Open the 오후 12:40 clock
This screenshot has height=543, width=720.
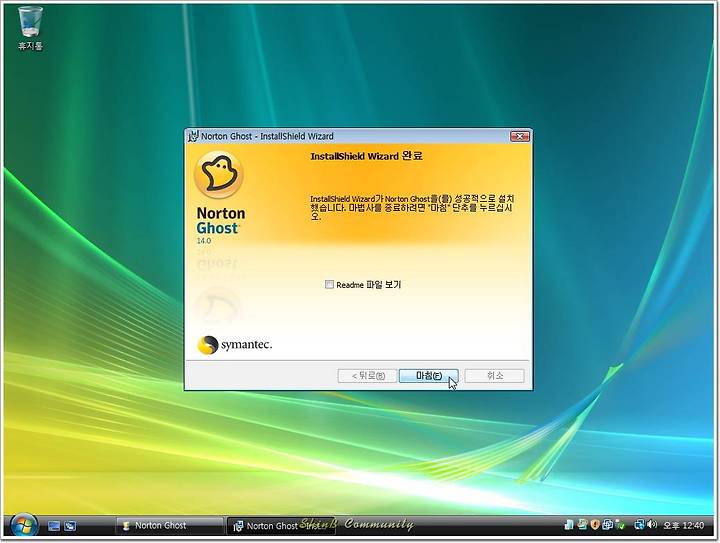tap(683, 525)
